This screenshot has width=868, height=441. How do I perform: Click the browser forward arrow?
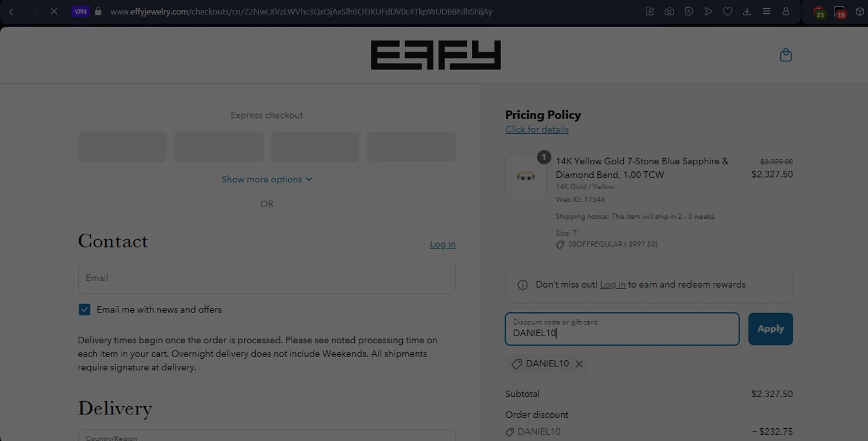tap(35, 12)
